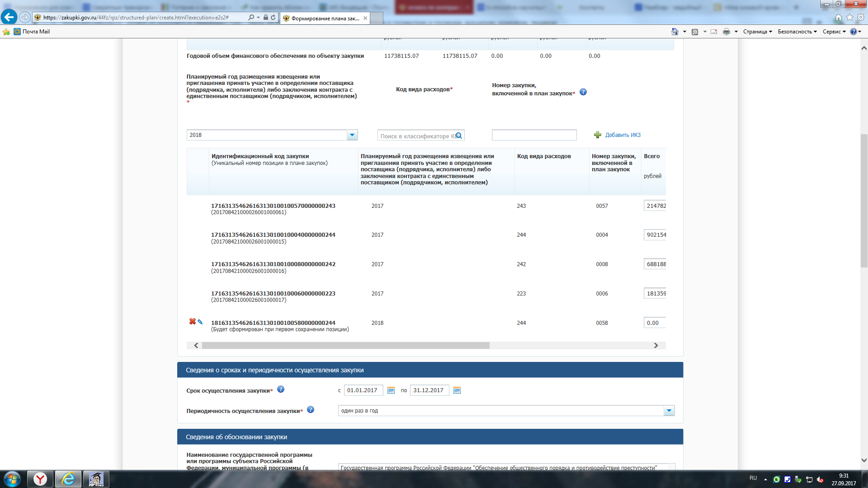868x488 pixels.
Task: Open Страница menu in browser toolbar
Action: [x=757, y=32]
